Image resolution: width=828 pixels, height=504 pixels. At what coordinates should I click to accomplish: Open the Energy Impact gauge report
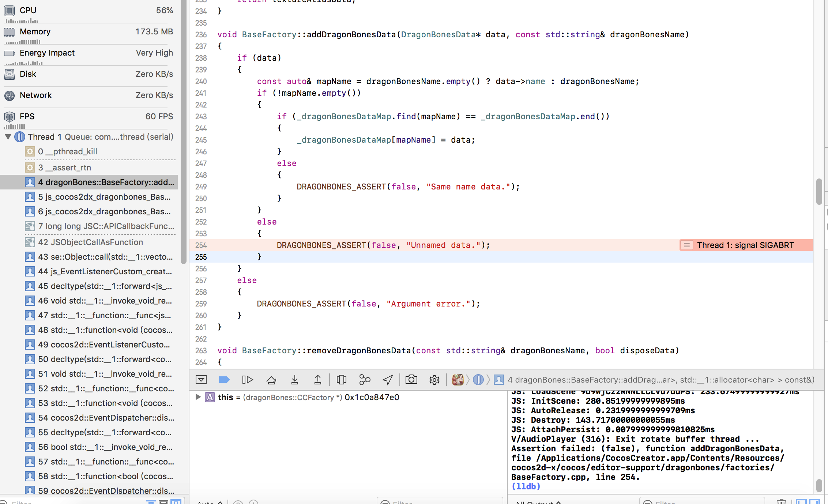pyautogui.click(x=88, y=53)
